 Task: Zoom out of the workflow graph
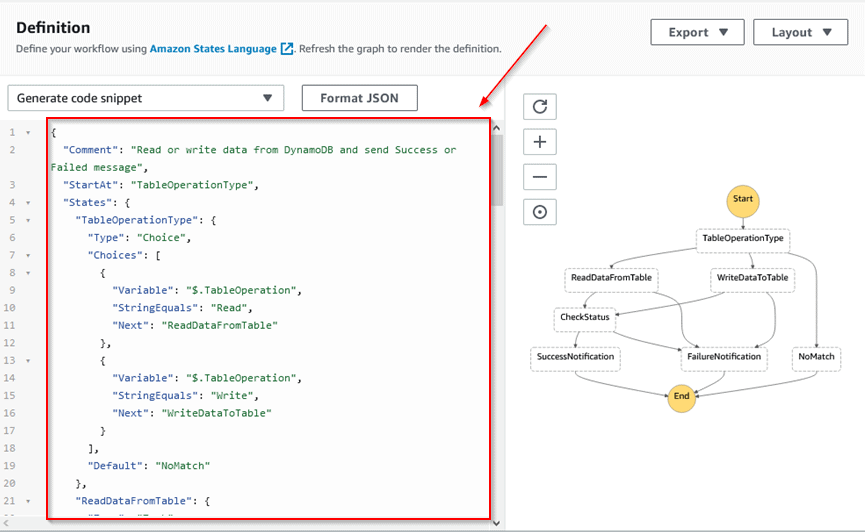click(x=540, y=177)
